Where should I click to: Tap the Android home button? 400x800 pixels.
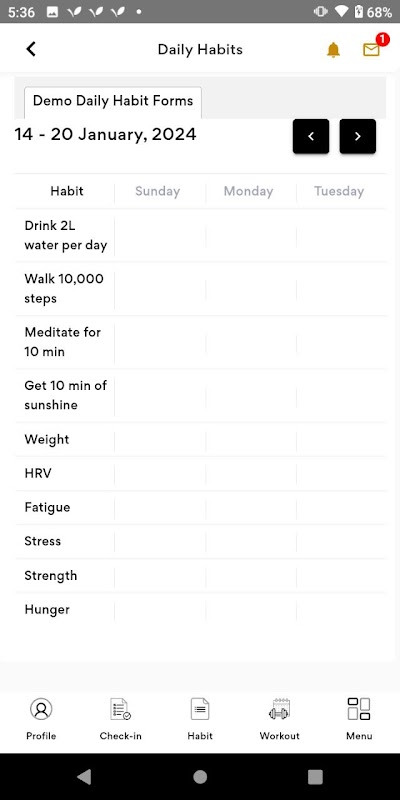click(x=200, y=777)
